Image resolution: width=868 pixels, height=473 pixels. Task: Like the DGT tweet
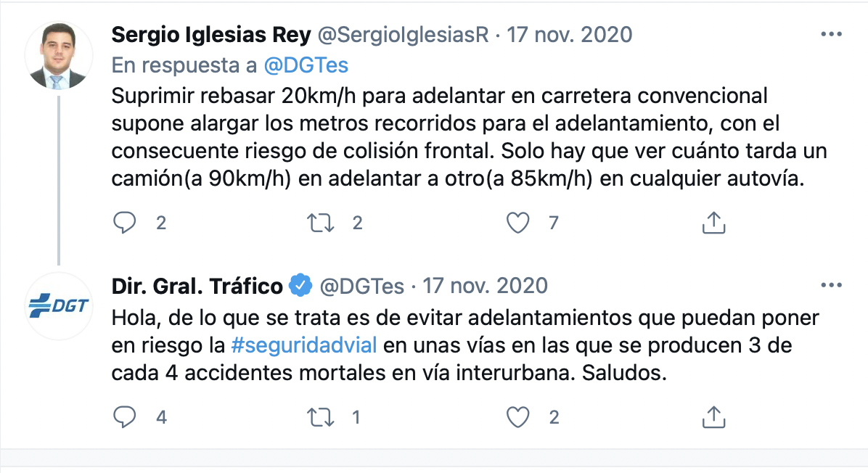coord(517,417)
